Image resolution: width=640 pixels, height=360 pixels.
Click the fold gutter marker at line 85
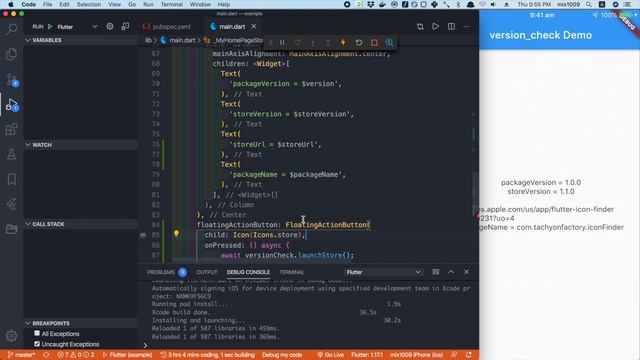143,235
